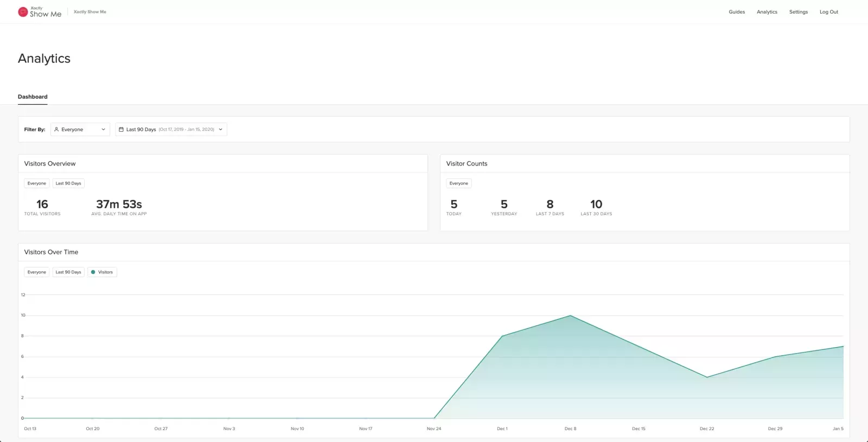868x442 pixels.
Task: Toggle the Visitors series legend chip
Action: click(x=102, y=272)
